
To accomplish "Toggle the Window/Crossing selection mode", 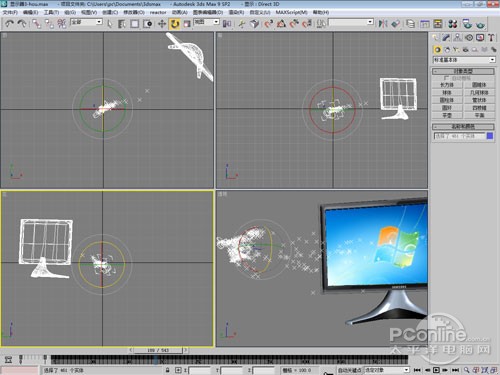I will click(x=148, y=24).
